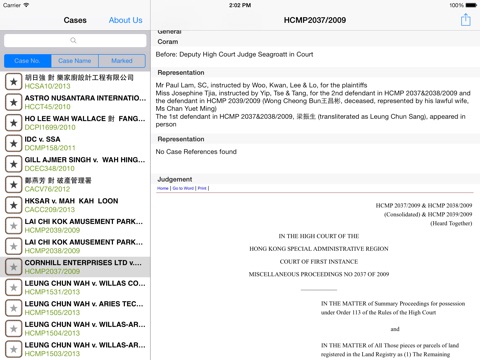This screenshot has width=480, height=360.
Task: Unmark star on IDC v. SSA
Action: [14, 143]
